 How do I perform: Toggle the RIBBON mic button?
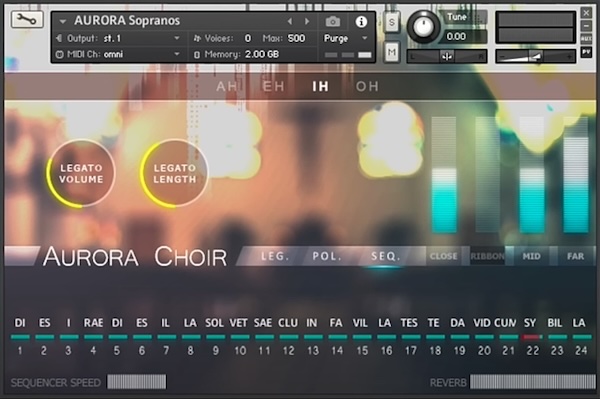point(487,256)
